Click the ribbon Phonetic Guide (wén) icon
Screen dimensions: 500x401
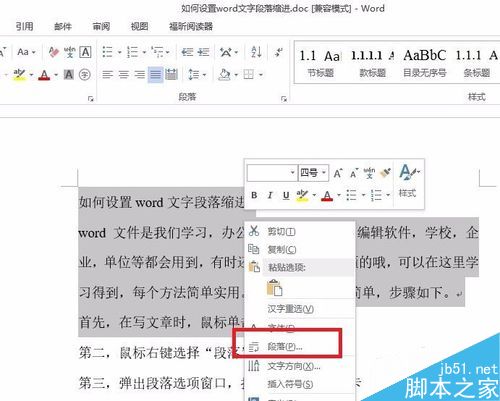70,52
